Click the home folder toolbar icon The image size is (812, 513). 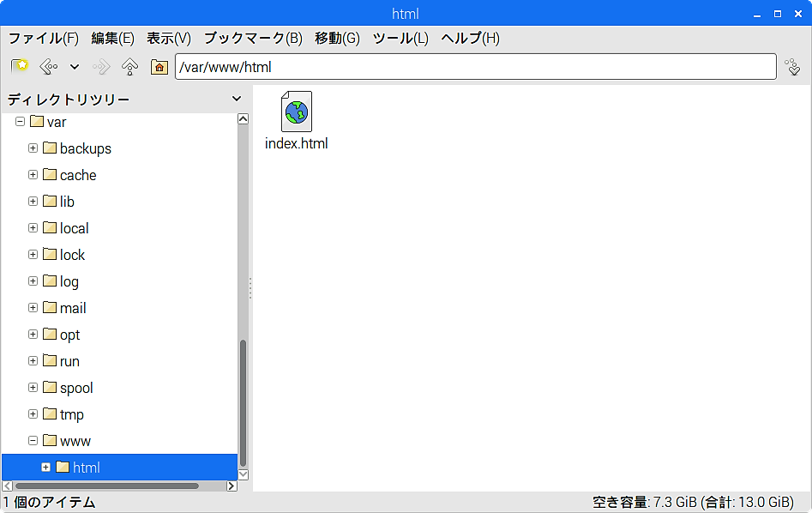159,66
